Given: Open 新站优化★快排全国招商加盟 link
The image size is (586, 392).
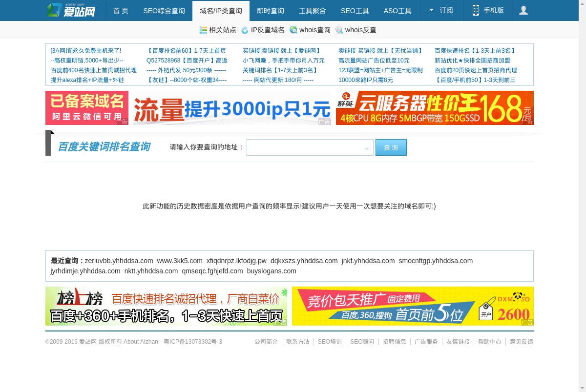Looking at the screenshot, I should [472, 61].
